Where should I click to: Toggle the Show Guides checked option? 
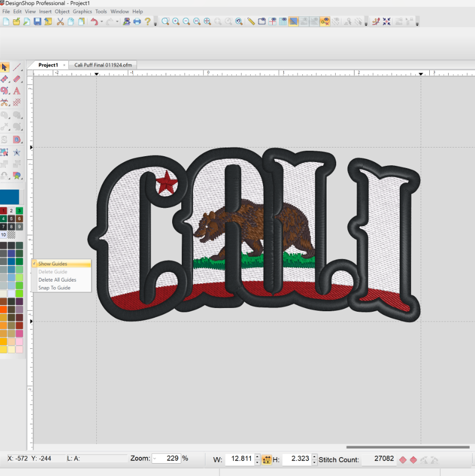53,264
